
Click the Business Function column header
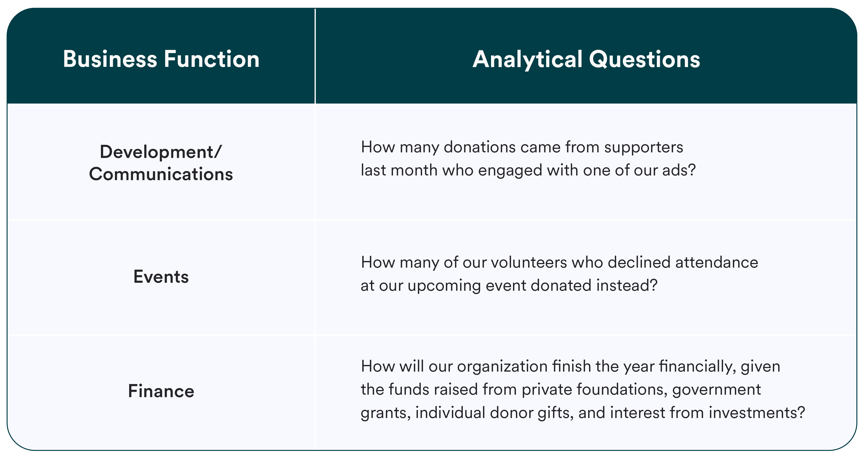click(x=161, y=59)
